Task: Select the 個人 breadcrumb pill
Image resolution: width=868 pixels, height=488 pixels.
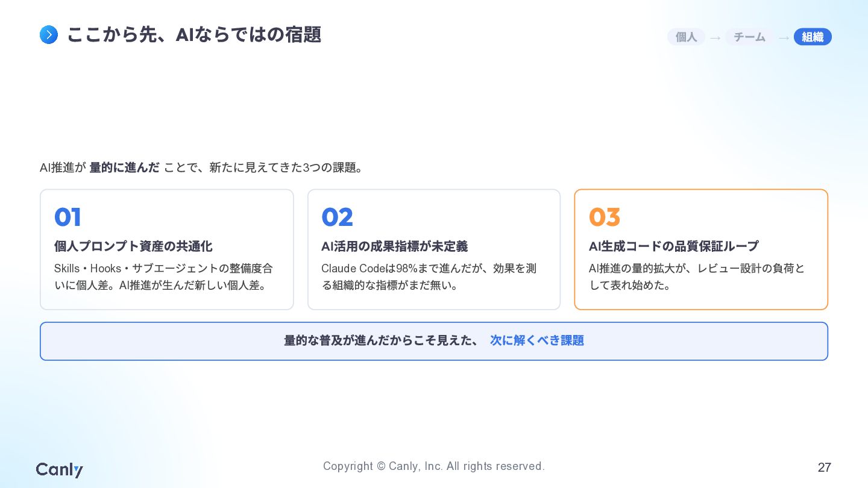Action: [x=686, y=37]
